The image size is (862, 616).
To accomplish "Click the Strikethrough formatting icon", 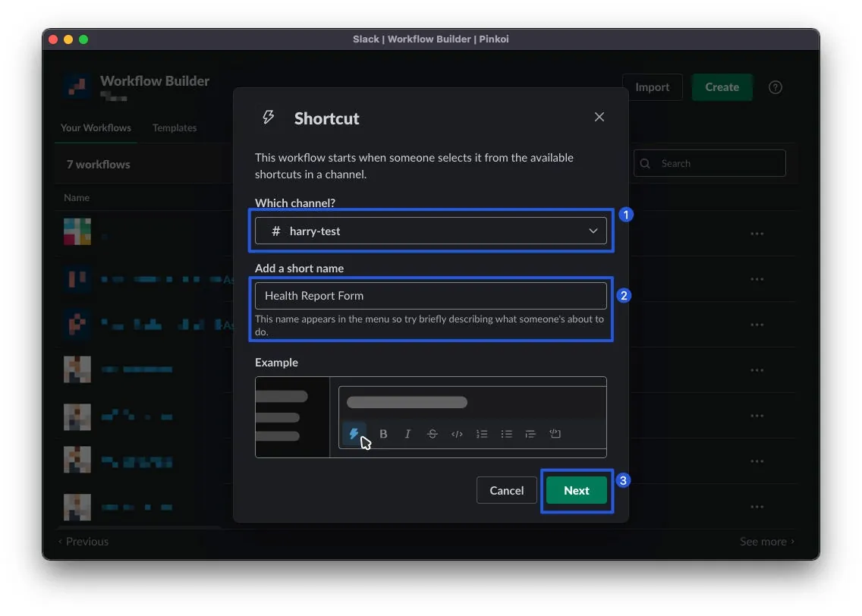I will click(x=433, y=434).
